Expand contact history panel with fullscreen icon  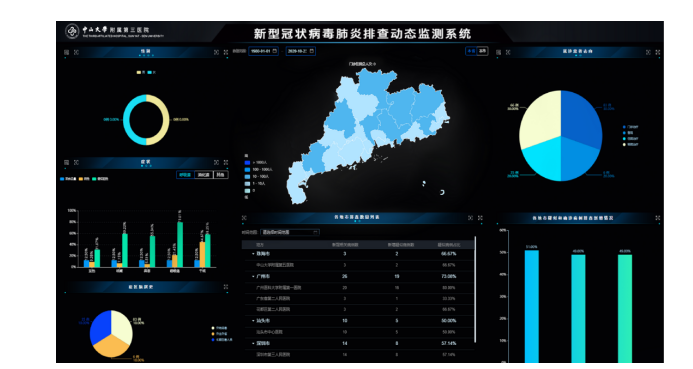[x=226, y=287]
